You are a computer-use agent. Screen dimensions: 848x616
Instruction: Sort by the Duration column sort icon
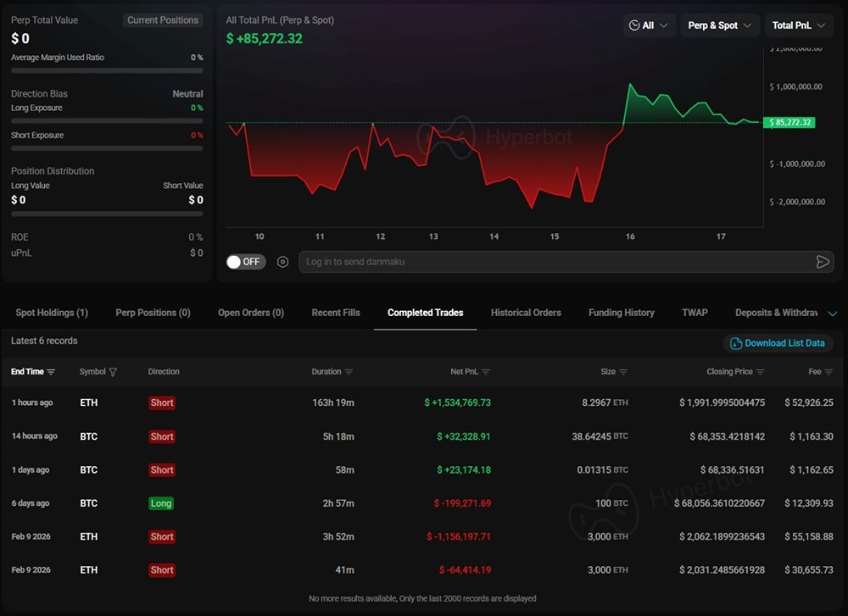(x=347, y=371)
